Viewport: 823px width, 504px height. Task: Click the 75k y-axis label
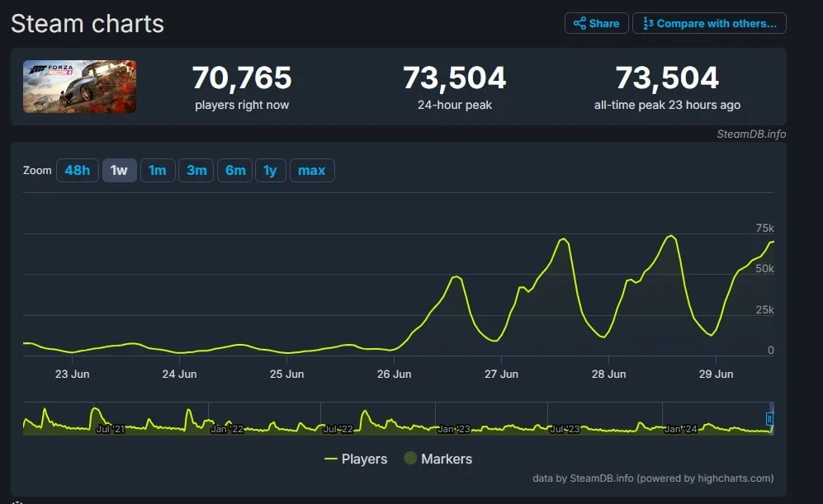764,228
